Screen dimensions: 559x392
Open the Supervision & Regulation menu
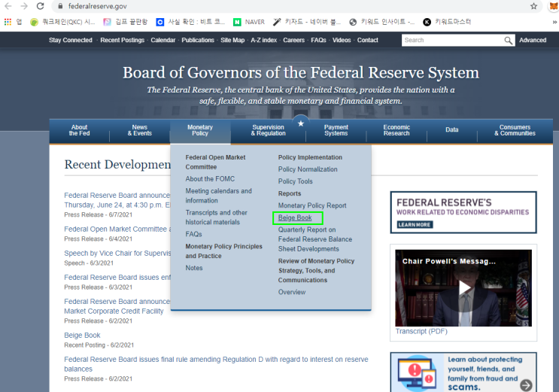click(268, 130)
